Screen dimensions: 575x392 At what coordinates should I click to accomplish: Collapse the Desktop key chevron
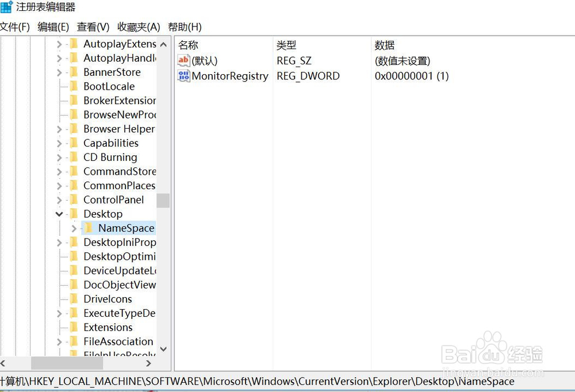[59, 213]
